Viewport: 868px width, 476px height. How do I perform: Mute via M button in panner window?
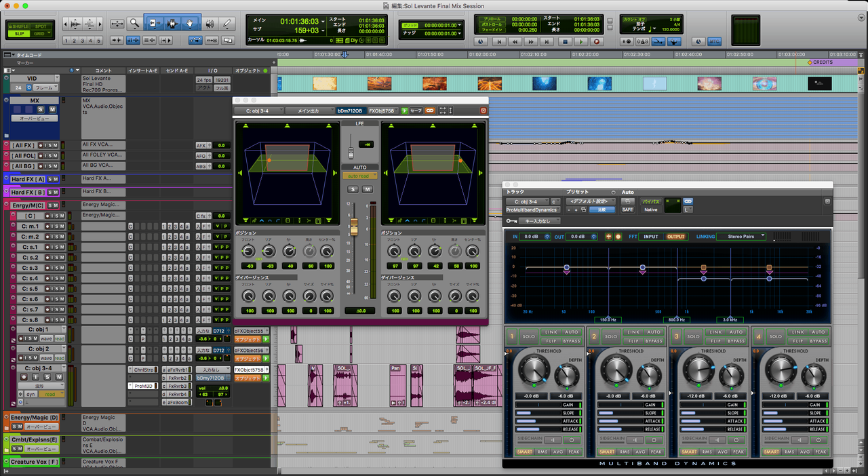(367, 189)
